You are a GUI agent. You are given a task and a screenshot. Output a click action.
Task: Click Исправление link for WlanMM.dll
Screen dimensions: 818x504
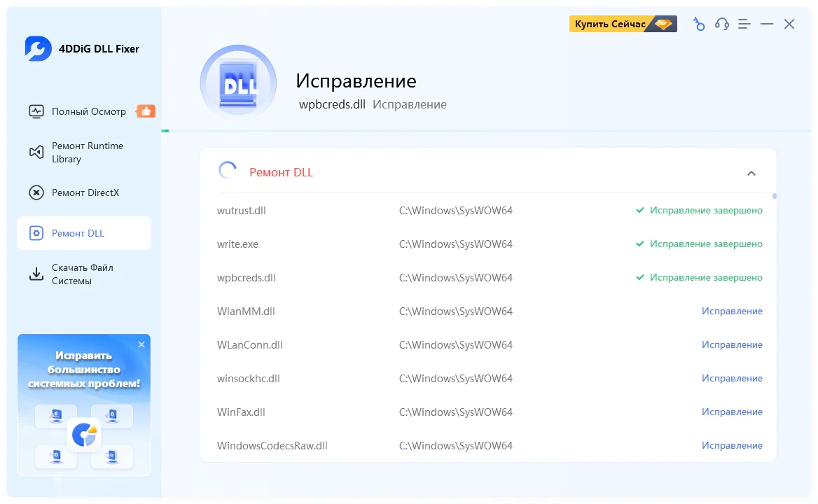pos(732,311)
